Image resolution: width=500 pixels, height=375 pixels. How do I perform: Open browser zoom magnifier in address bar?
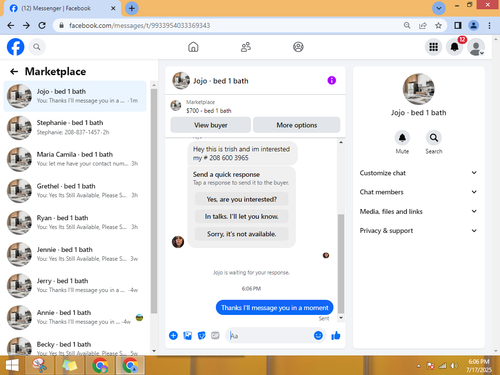(407, 25)
